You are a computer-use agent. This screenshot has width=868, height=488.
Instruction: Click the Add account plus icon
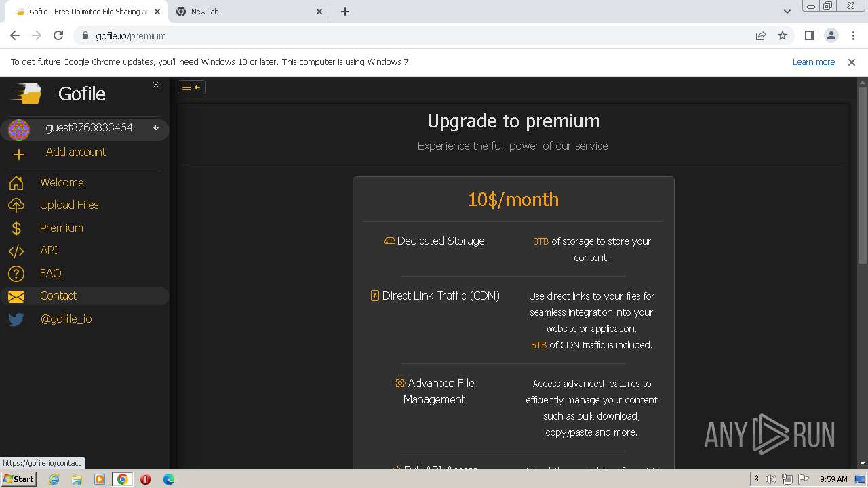pyautogui.click(x=18, y=155)
